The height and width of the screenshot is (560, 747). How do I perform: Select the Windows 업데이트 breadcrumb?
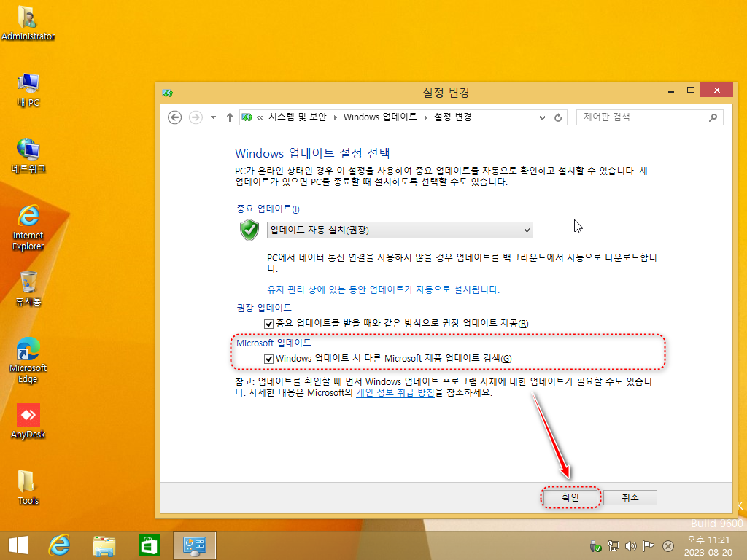tap(379, 117)
